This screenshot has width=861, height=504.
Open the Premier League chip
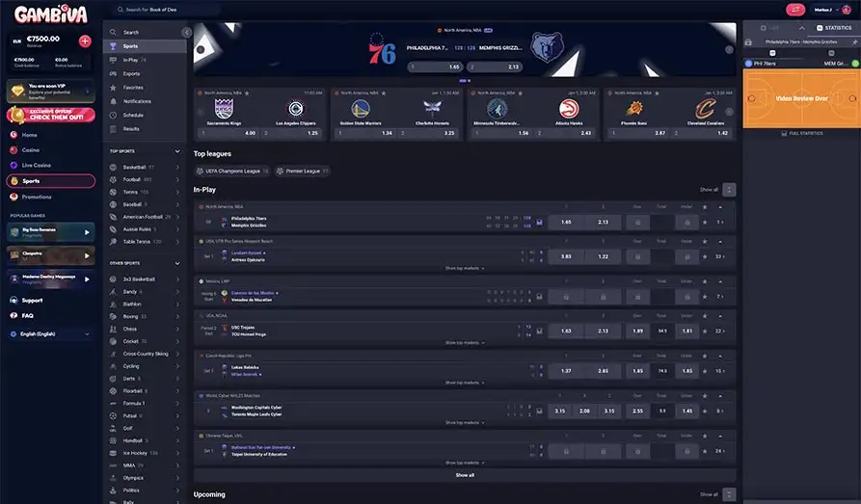(302, 172)
